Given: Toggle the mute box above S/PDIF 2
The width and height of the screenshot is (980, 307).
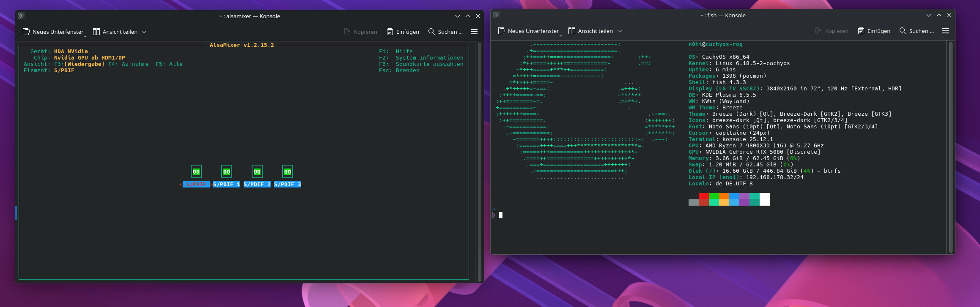Looking at the screenshot, I should [x=257, y=171].
